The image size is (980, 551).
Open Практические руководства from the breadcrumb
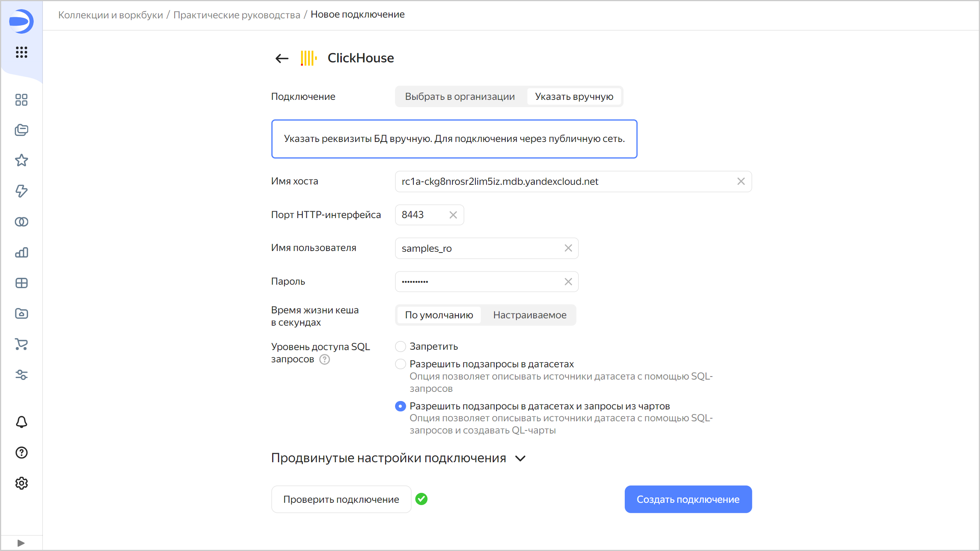click(237, 14)
